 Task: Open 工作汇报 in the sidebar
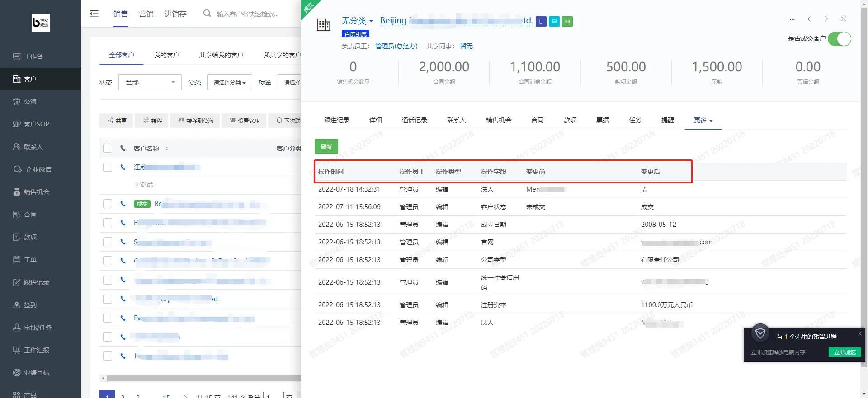click(x=41, y=350)
